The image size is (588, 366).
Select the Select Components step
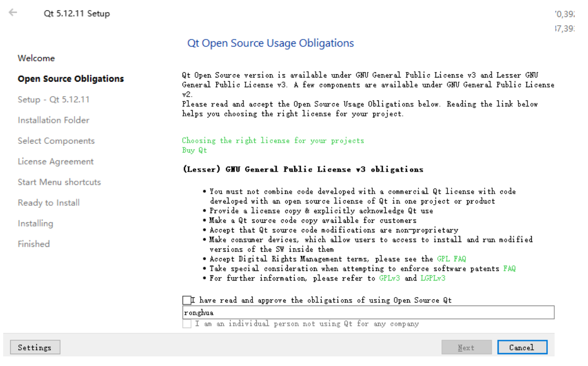coord(56,141)
